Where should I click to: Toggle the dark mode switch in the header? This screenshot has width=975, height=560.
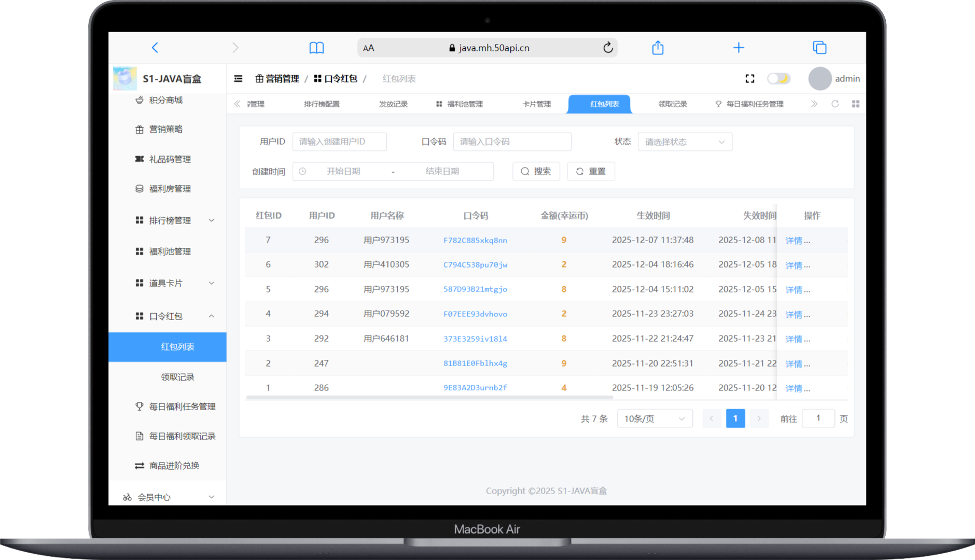tap(779, 78)
